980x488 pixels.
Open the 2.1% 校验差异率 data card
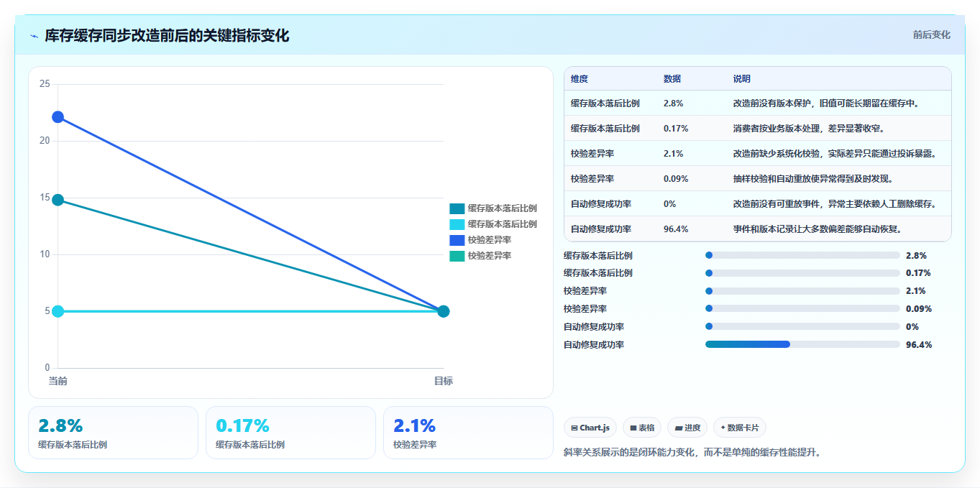pyautogui.click(x=468, y=433)
